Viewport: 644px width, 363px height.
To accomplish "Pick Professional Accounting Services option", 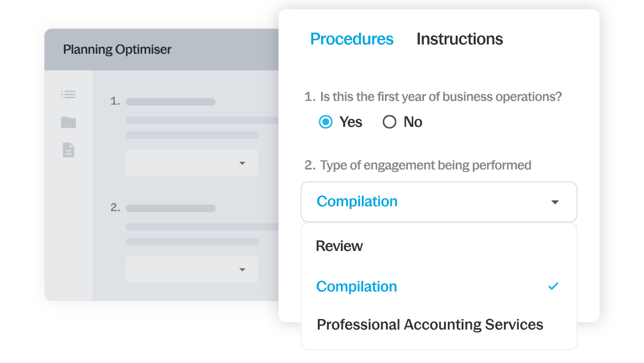I will click(430, 325).
